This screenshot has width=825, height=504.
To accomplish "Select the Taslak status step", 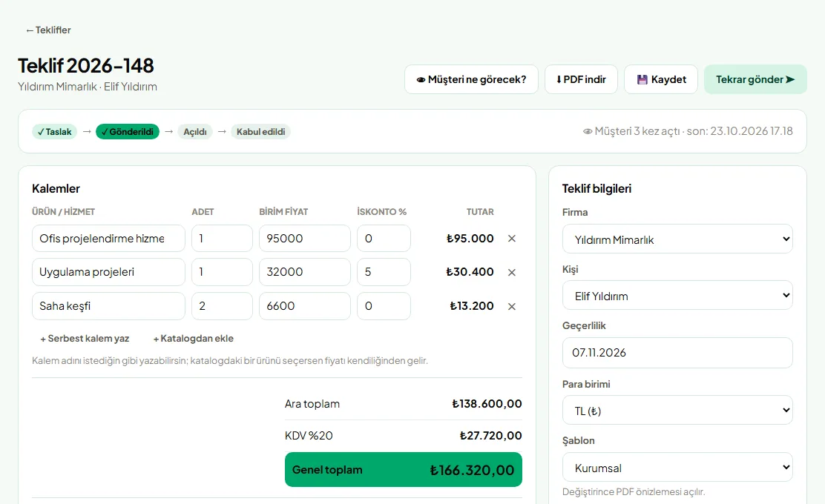I will (55, 131).
